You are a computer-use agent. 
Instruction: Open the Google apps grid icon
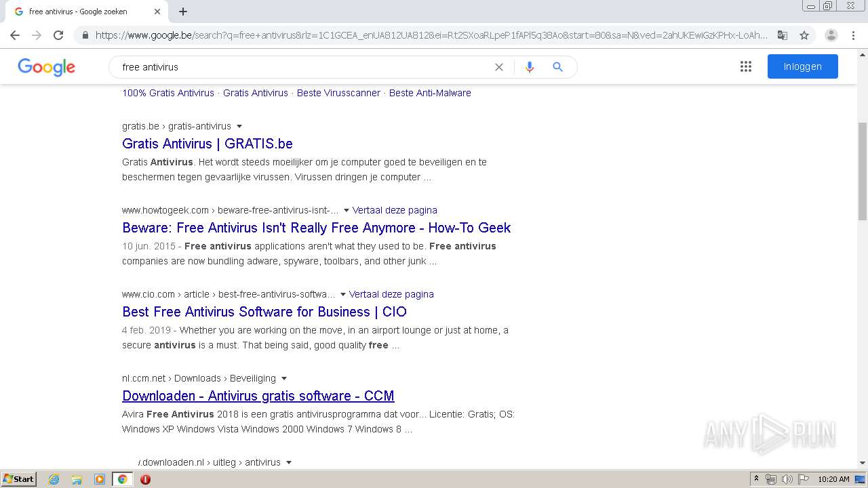coord(746,66)
